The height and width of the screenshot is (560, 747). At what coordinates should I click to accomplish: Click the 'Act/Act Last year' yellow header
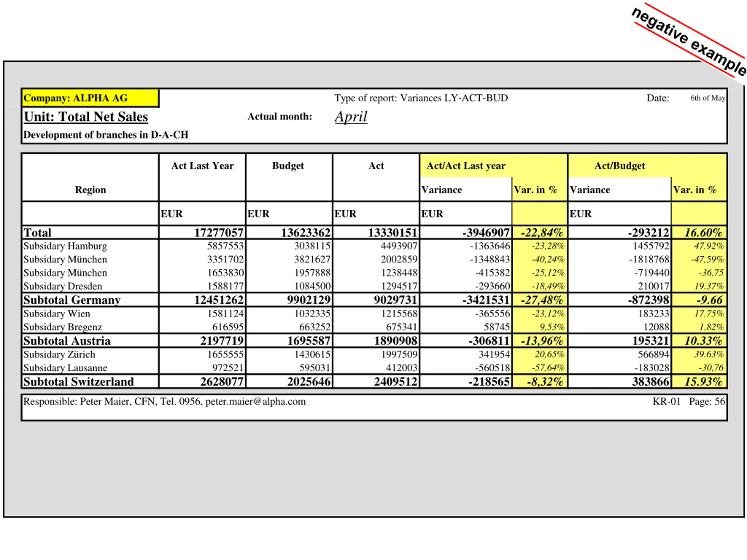point(466,166)
